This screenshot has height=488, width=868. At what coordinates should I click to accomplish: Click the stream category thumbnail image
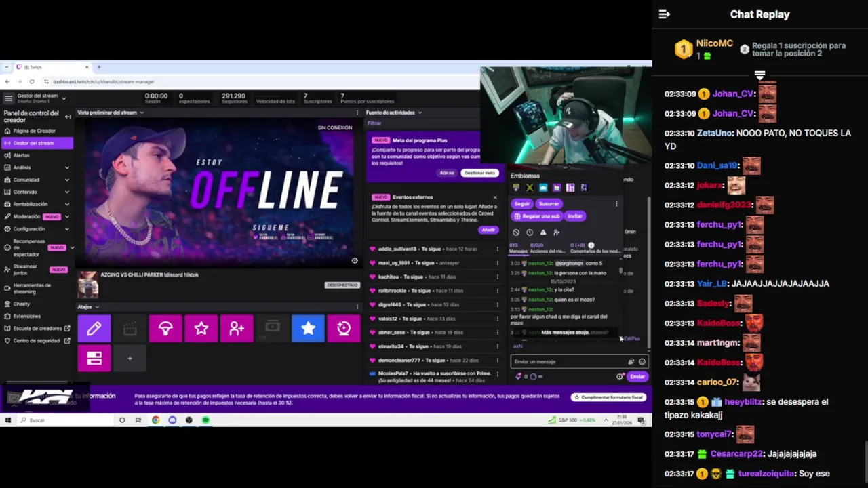pos(88,285)
